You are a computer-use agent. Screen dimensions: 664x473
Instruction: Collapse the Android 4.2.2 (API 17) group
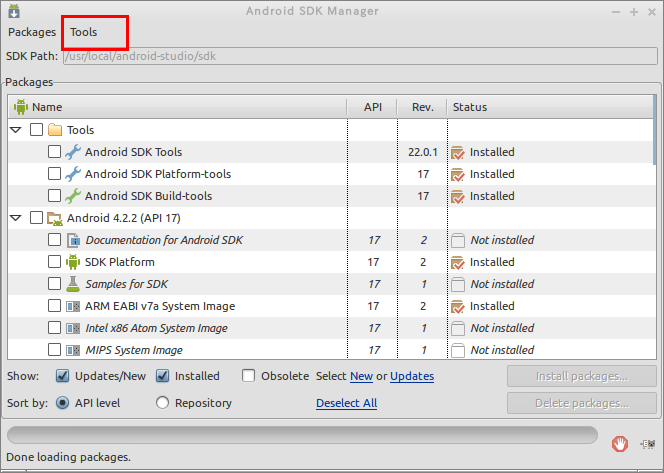pyautogui.click(x=16, y=218)
